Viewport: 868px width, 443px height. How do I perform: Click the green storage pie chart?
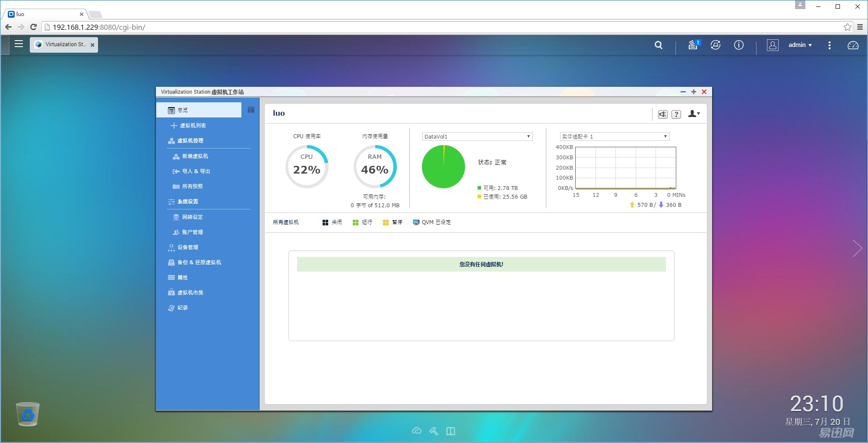[x=444, y=167]
